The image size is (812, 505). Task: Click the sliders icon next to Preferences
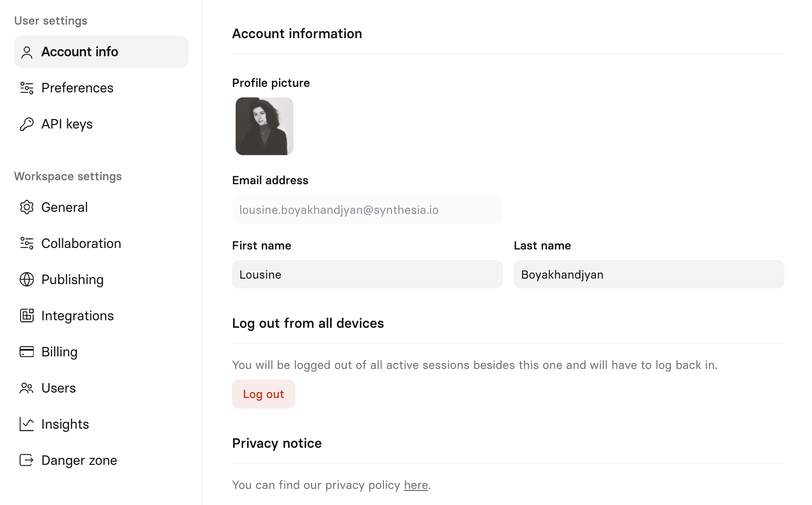(27, 88)
